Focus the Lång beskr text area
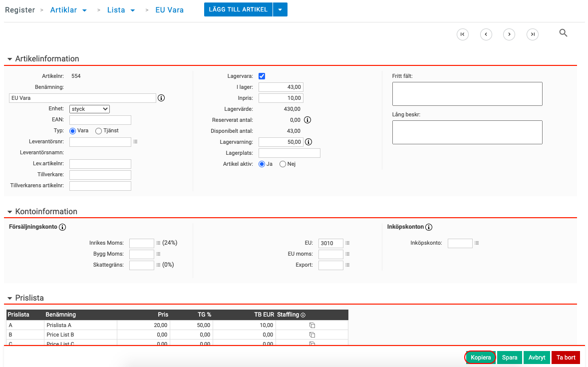The width and height of the screenshot is (588, 367). pyautogui.click(x=467, y=132)
